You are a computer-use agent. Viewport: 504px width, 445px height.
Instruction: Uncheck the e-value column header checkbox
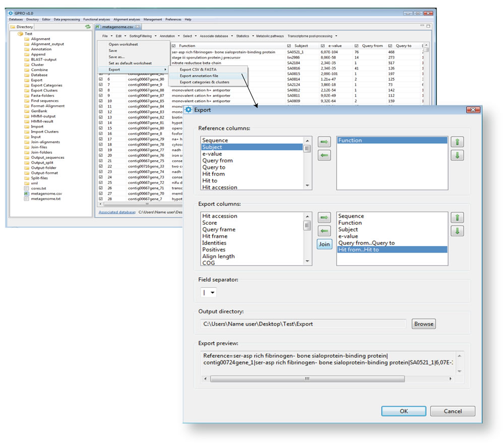coord(323,46)
